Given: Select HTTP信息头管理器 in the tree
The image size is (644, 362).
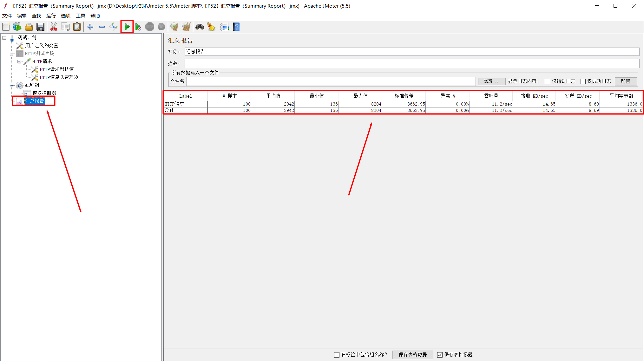Looking at the screenshot, I should point(59,77).
